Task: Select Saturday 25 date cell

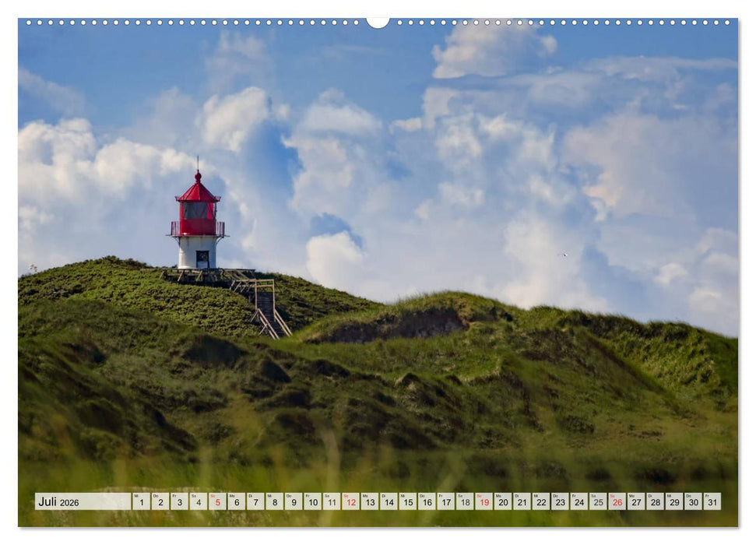Action: [598, 501]
